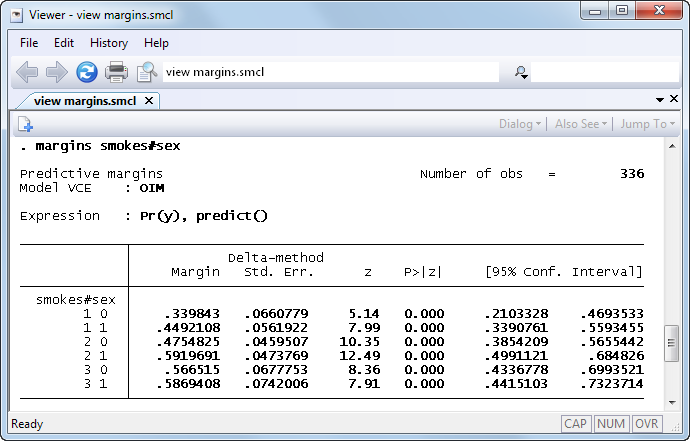This screenshot has width=690, height=441.
Task: Open the Help menu
Action: pyautogui.click(x=156, y=43)
